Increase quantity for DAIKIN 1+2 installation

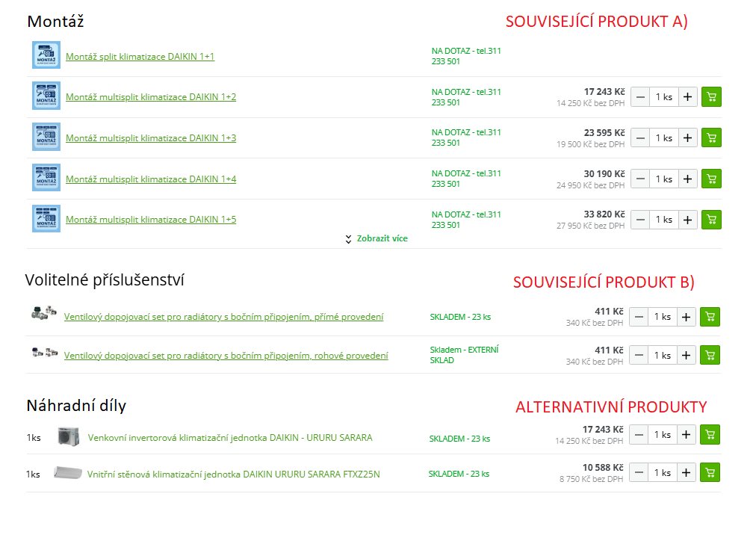[688, 97]
